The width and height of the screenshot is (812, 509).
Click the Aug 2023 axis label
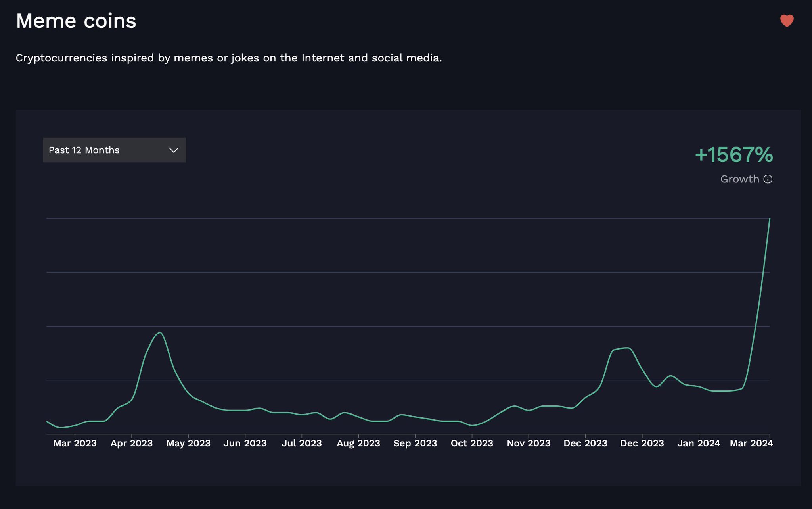(x=358, y=443)
